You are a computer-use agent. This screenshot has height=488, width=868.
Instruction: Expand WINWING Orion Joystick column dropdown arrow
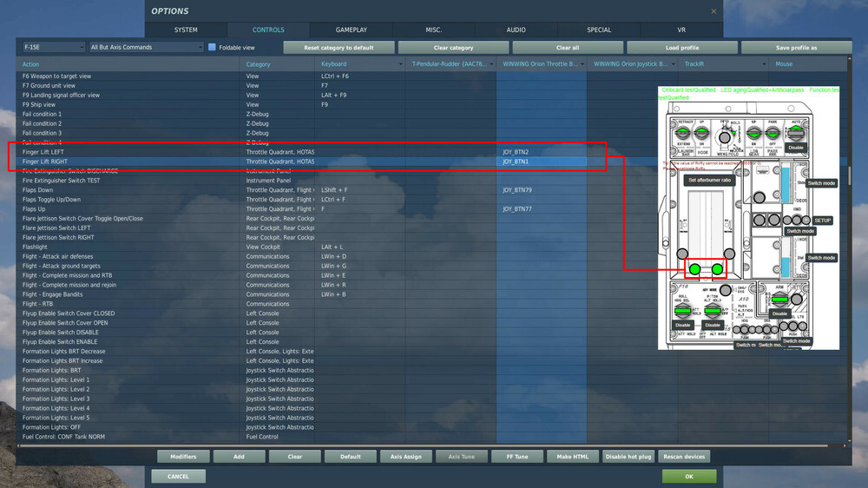click(674, 64)
